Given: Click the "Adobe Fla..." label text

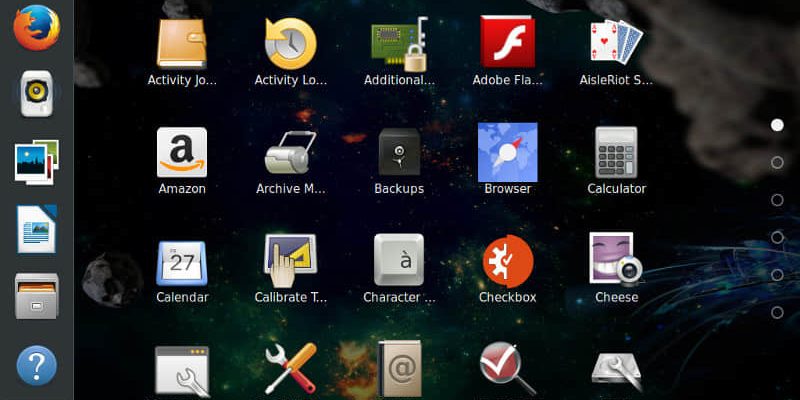Looking at the screenshot, I should [x=508, y=81].
